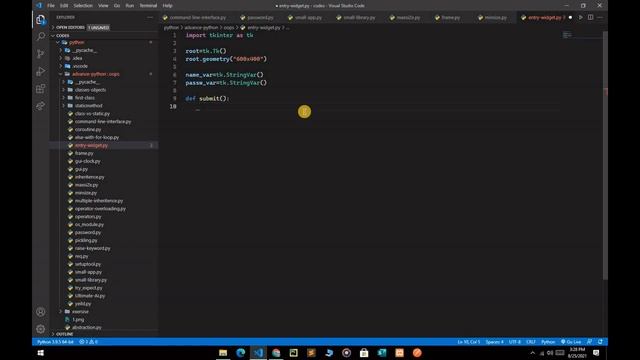Image resolution: width=640 pixels, height=360 pixels.
Task: Open the 1.png image file
Action: click(x=78, y=320)
